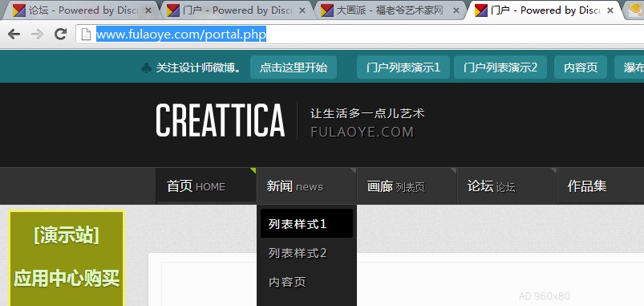Click the slogan 让生活多一点儿艺术
644x306 pixels.
click(x=367, y=113)
